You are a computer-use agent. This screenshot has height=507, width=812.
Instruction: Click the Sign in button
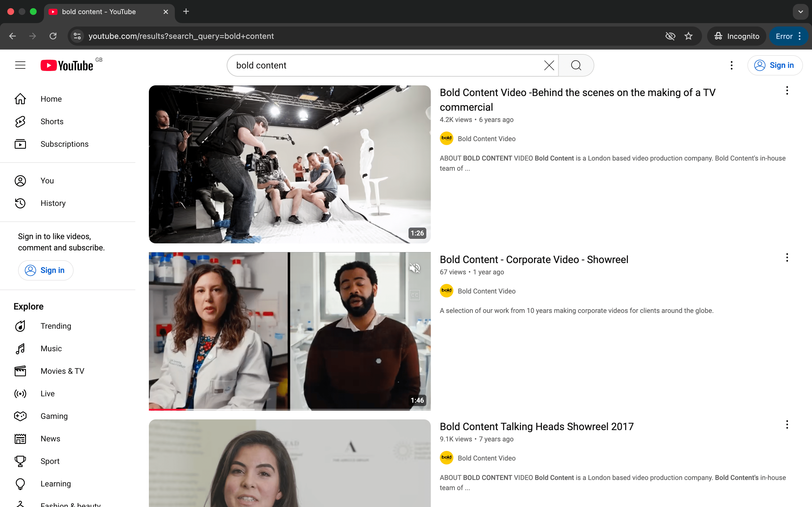[x=775, y=65]
